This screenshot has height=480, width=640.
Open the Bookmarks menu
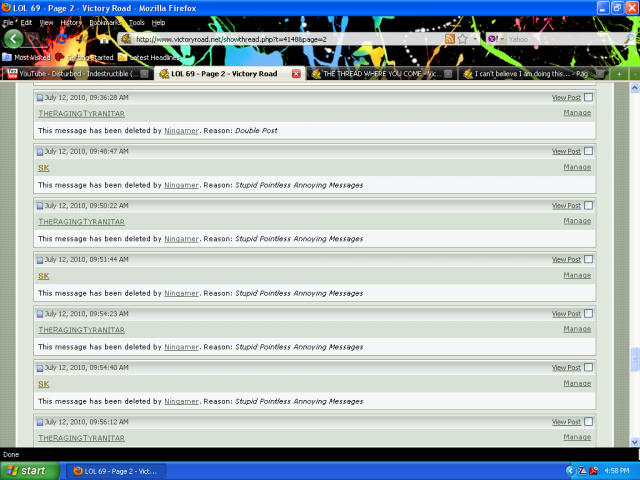[103, 22]
